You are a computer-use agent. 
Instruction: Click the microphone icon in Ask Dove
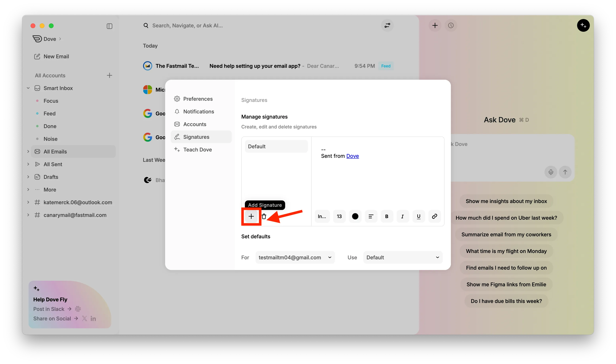(x=551, y=172)
